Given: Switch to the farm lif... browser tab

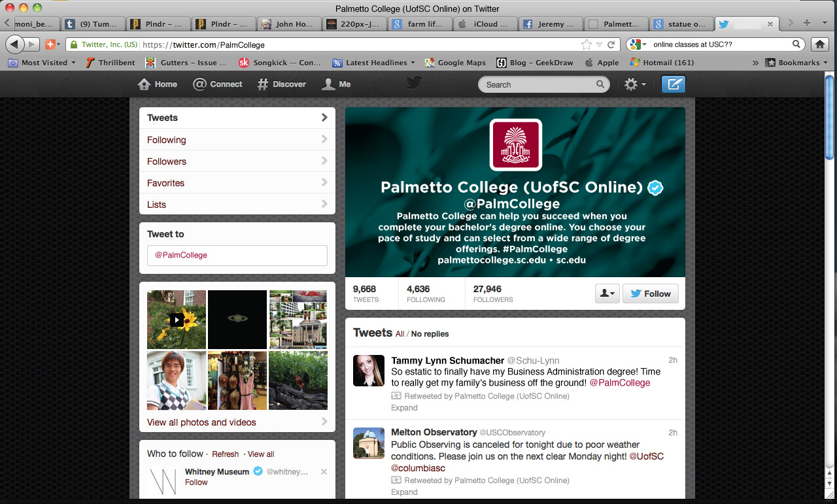Looking at the screenshot, I should pos(420,24).
